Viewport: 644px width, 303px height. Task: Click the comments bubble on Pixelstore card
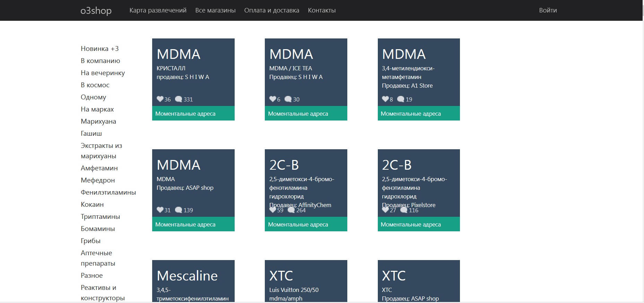(404, 210)
